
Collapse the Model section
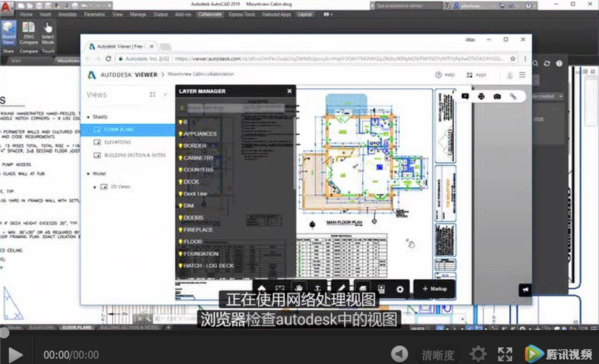[x=88, y=174]
